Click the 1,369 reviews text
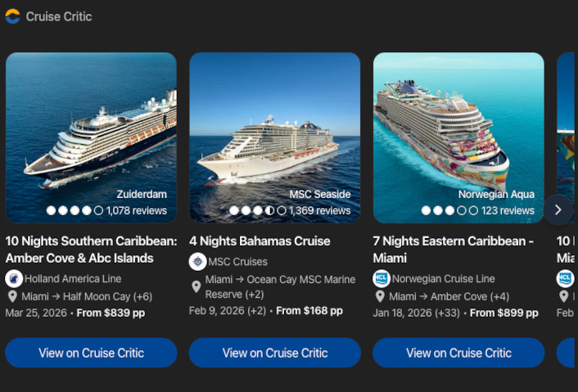 coord(319,210)
